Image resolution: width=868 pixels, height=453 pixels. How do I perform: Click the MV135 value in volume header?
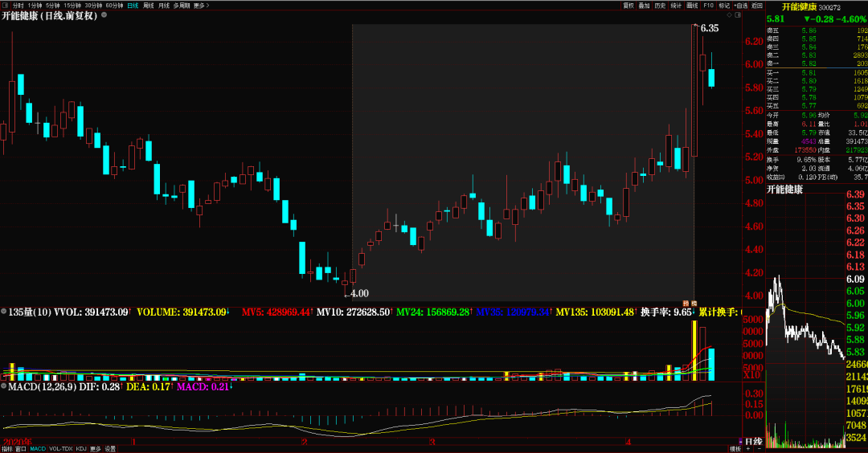coord(595,312)
